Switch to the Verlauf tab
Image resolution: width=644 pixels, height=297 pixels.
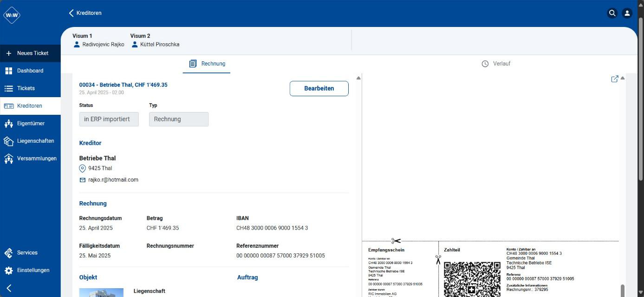(x=496, y=64)
